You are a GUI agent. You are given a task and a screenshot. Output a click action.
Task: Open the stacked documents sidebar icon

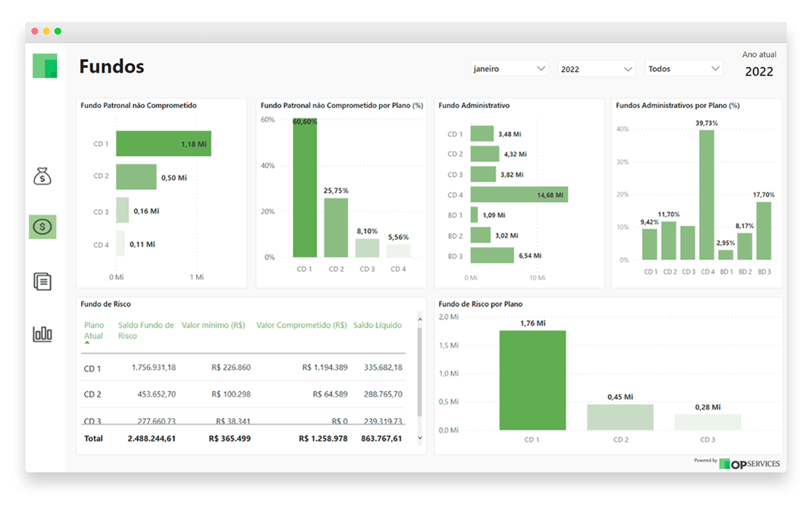(x=42, y=281)
